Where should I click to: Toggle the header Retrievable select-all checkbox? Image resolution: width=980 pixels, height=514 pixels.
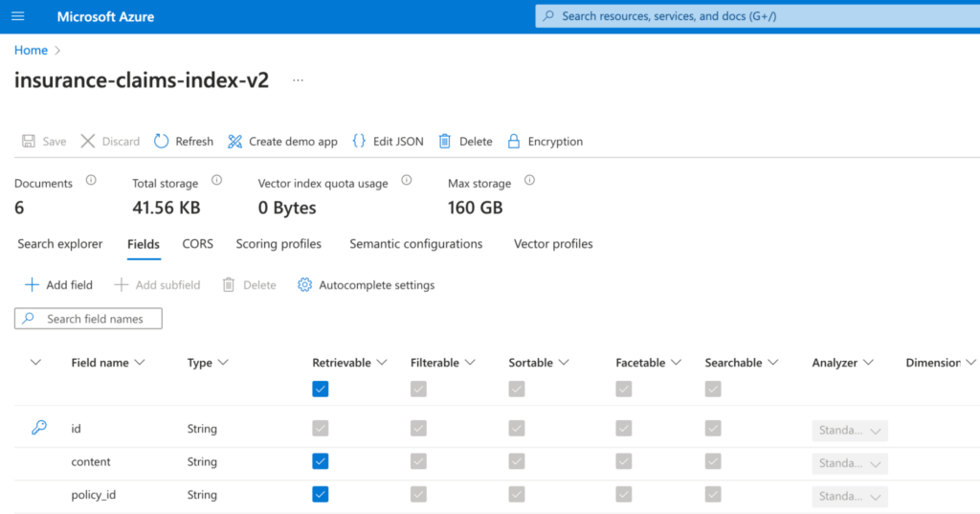click(321, 389)
